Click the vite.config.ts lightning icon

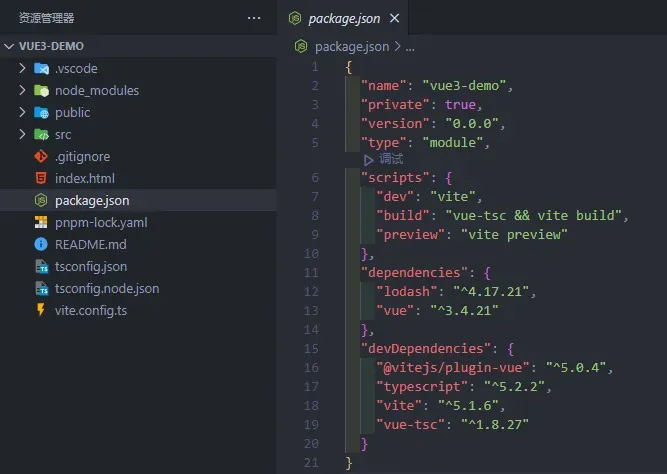click(41, 311)
